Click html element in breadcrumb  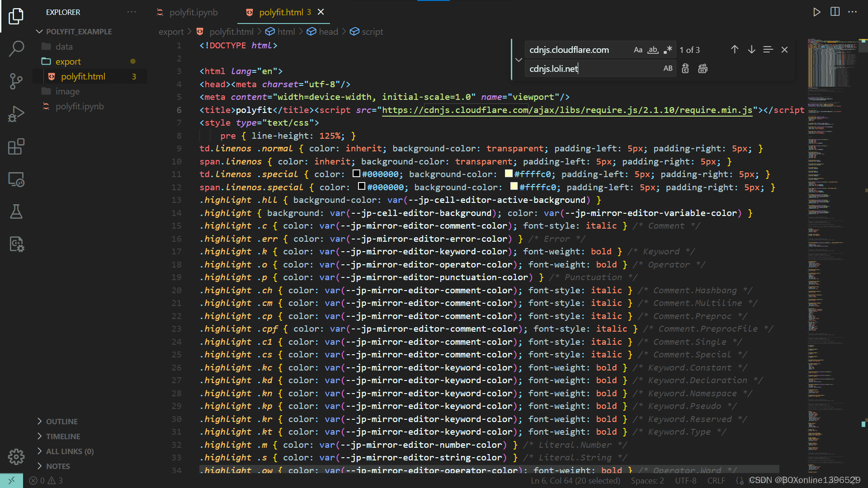(x=286, y=32)
